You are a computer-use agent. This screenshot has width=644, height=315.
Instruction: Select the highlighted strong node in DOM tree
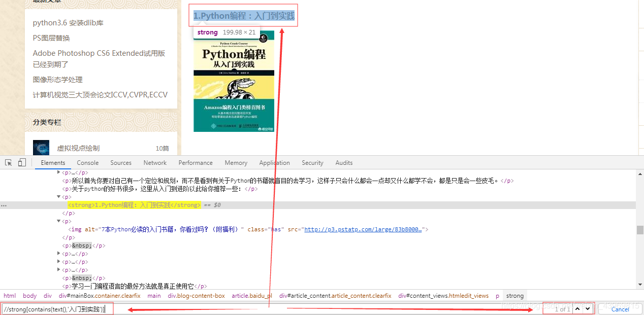click(x=135, y=205)
